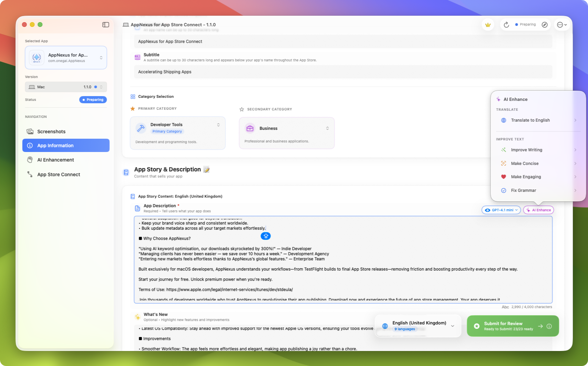Click the refresh icon next to Preparing status
The height and width of the screenshot is (366, 588).
(x=506, y=25)
